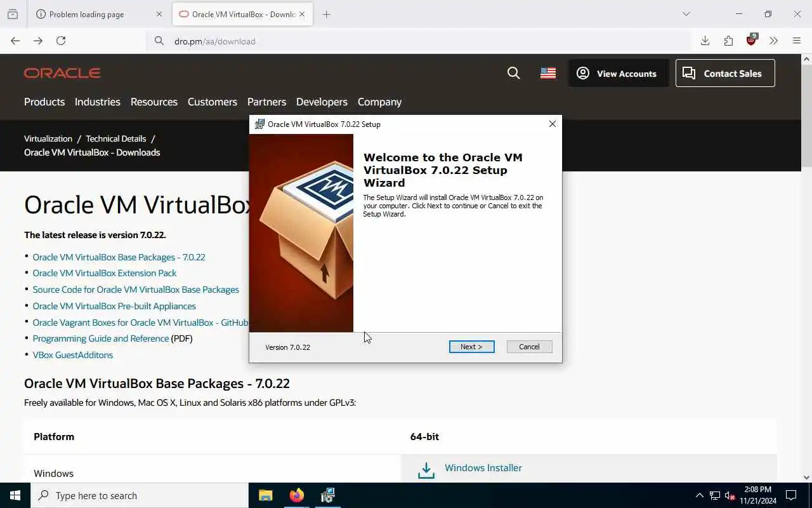Close the Problem loading page tab
Image resolution: width=812 pixels, height=508 pixels.
[159, 14]
